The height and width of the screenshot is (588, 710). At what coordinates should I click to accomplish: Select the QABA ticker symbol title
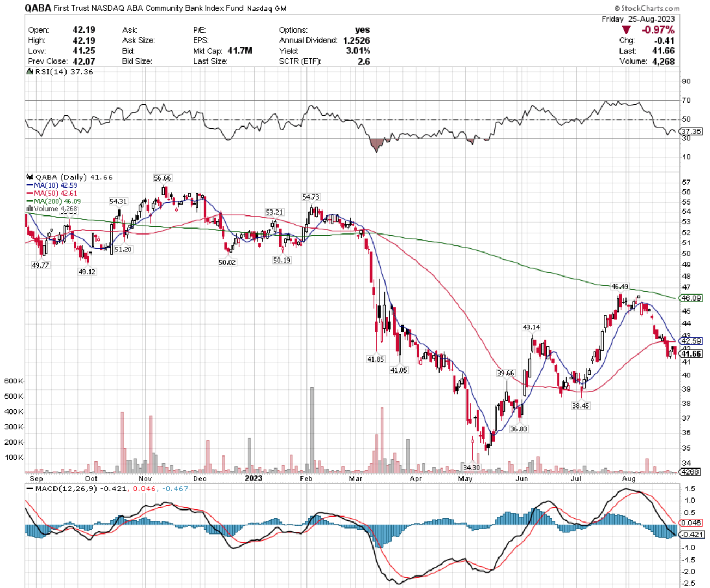(x=38, y=8)
